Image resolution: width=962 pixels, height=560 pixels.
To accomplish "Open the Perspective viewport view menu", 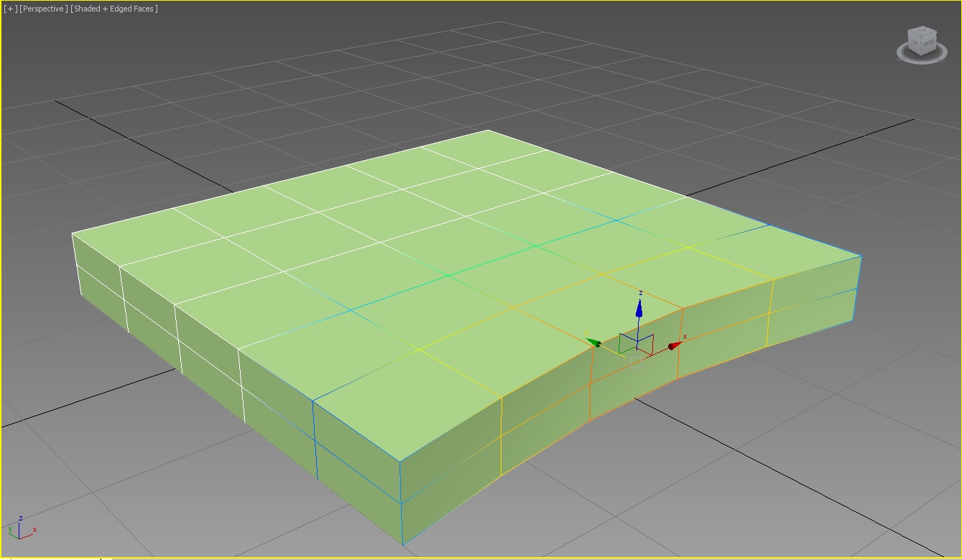I will (x=44, y=9).
